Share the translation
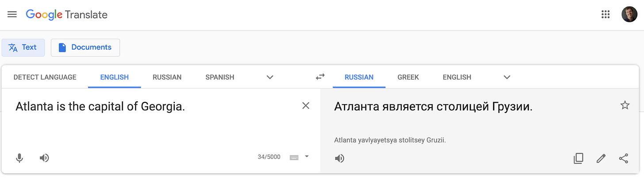644x178 pixels. pos(624,158)
